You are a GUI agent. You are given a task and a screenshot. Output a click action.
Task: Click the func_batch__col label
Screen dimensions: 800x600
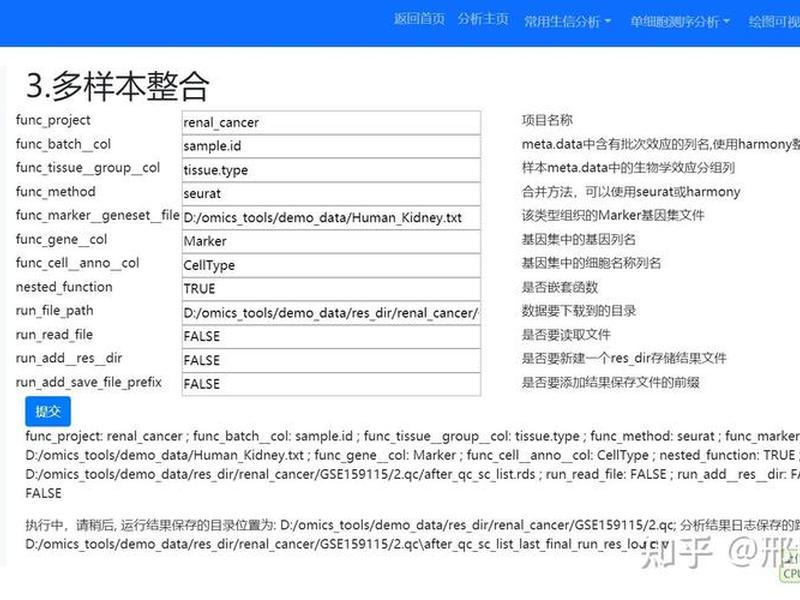point(63,144)
